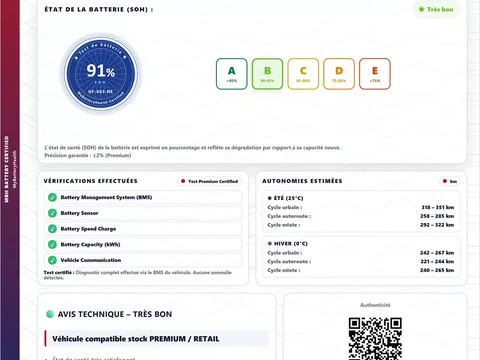The width and height of the screenshot is (480, 360).
Task: Click the summer urban range '318 – 351 km'
Action: (438, 207)
